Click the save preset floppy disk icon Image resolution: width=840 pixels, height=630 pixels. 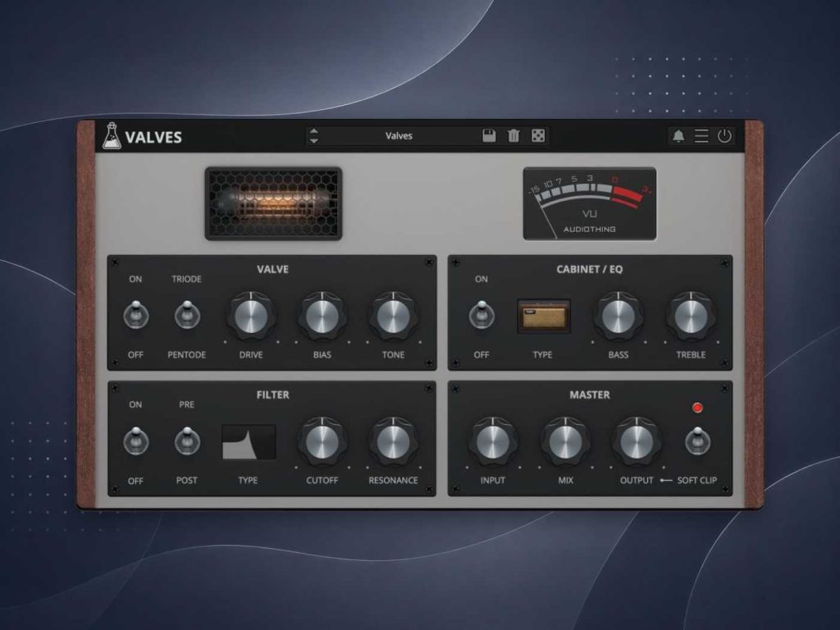[489, 135]
